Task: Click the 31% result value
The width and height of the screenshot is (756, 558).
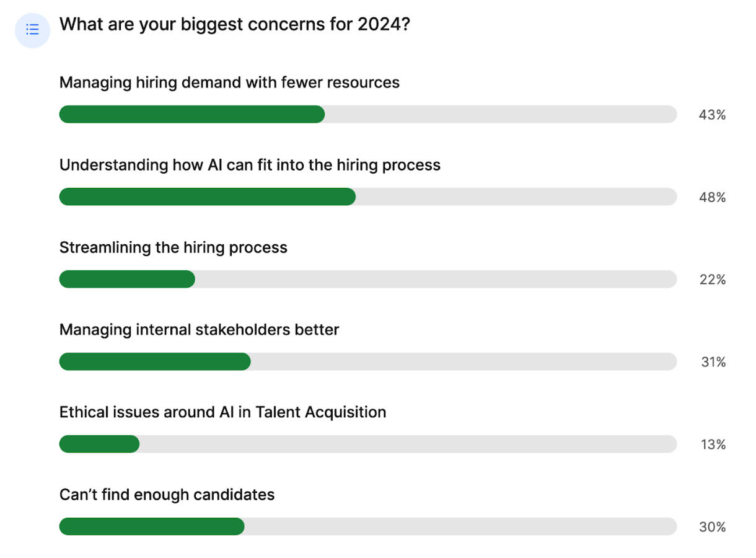Action: tap(713, 362)
